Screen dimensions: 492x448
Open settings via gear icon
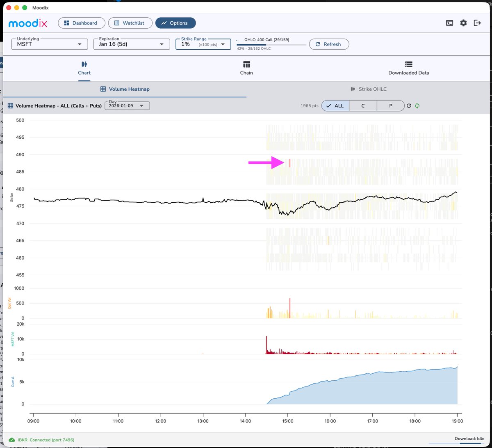463,23
